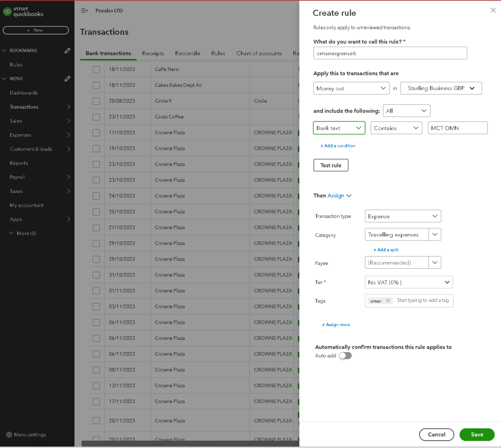Screen dimensions: 501x448
Task: Open the Category Travelling expenses dropdown
Action: tap(434, 235)
